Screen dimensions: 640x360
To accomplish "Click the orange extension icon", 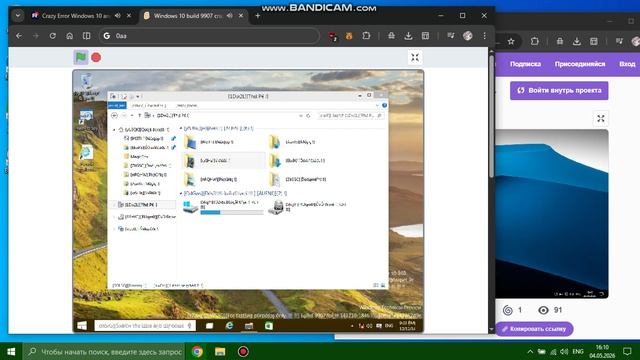I will click(x=349, y=36).
